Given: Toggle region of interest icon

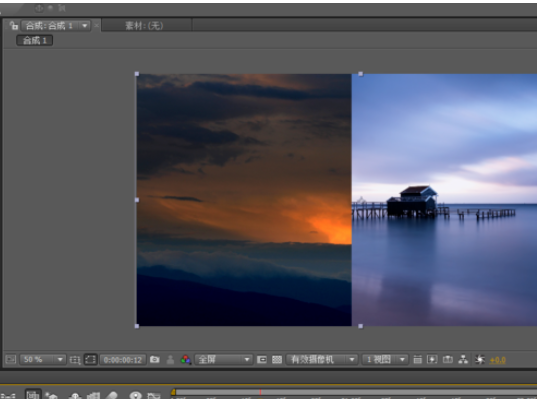Looking at the screenshot, I should pos(262,360).
